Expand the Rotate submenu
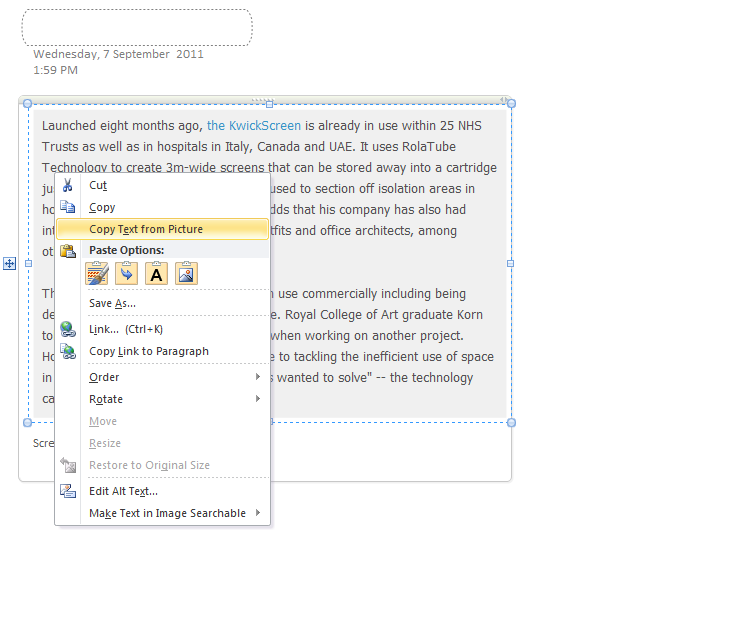This screenshot has width=752, height=641. tap(163, 399)
